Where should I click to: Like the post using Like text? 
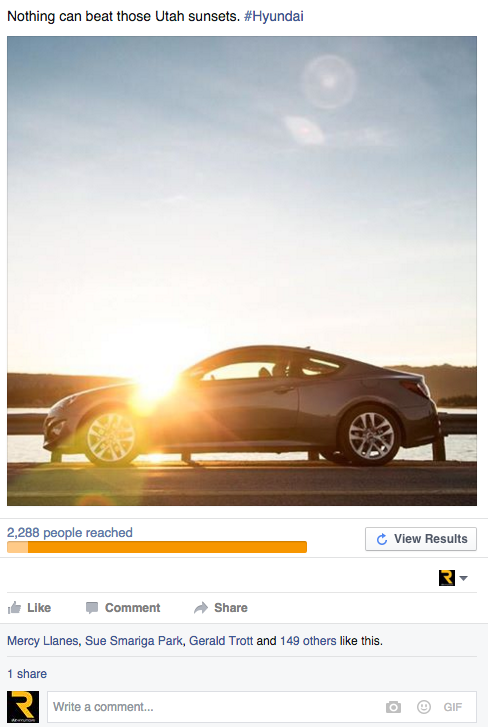coord(39,608)
